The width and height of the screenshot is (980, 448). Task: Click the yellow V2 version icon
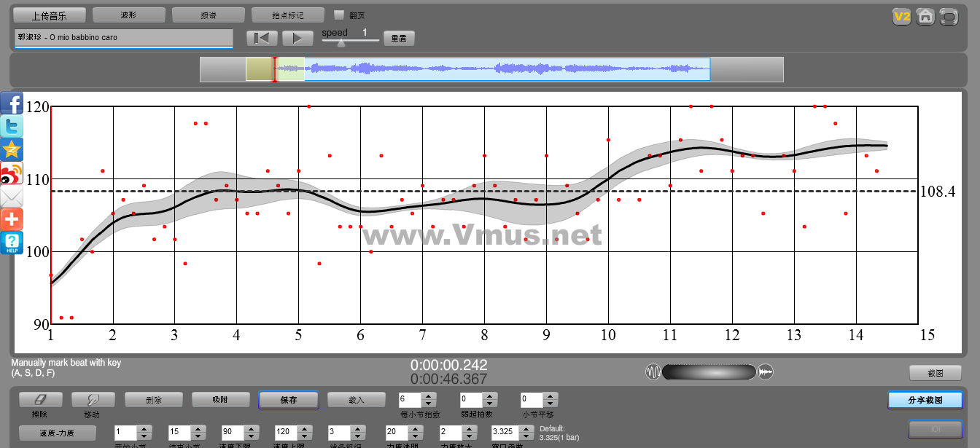902,16
